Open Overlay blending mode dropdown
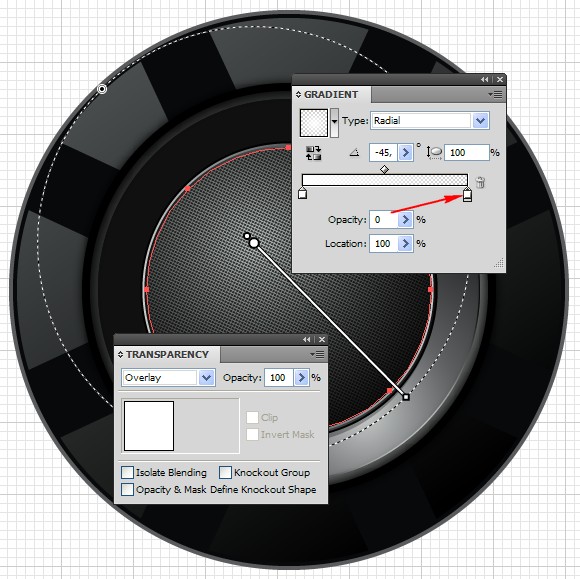This screenshot has height=579, width=580. click(x=206, y=378)
